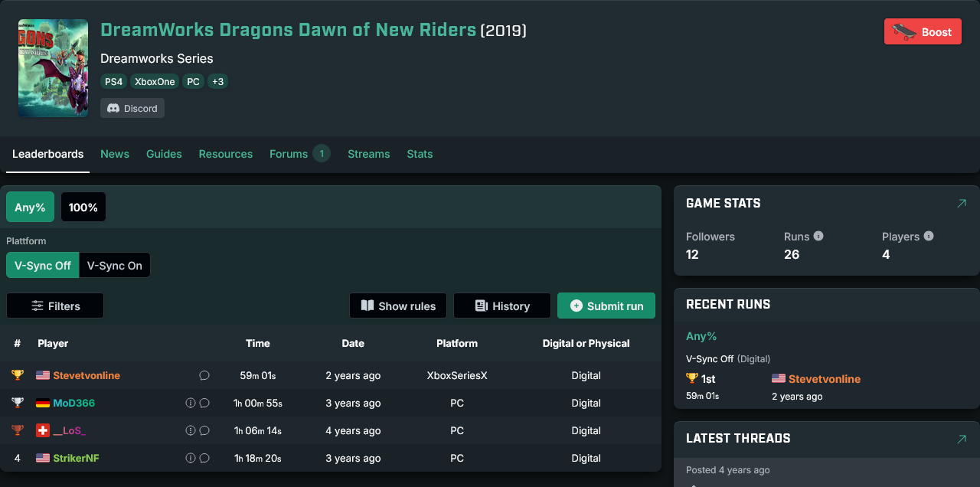Select the XboxOne platform tag
The image size is (980, 487).
[155, 81]
